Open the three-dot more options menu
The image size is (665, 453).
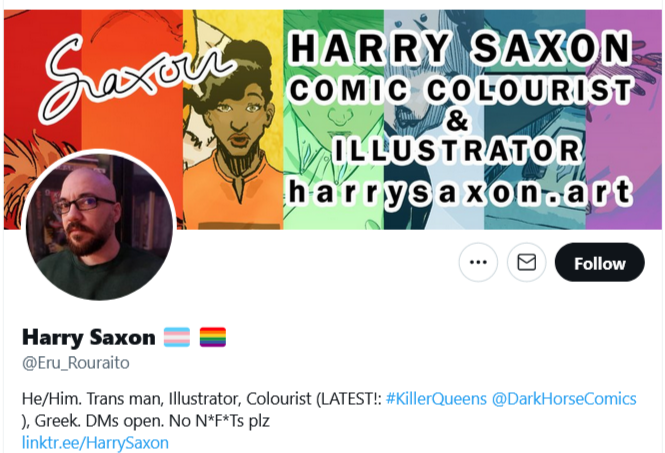[x=478, y=262]
